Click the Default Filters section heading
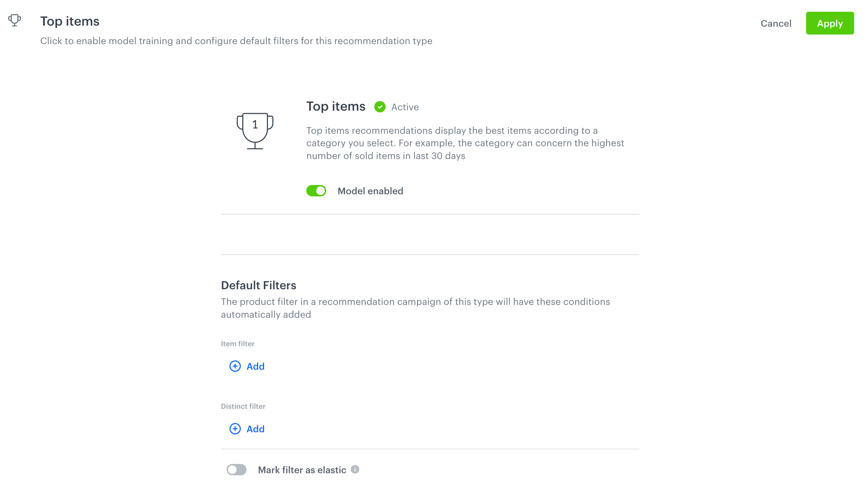Image resolution: width=868 pixels, height=486 pixels. tap(259, 285)
